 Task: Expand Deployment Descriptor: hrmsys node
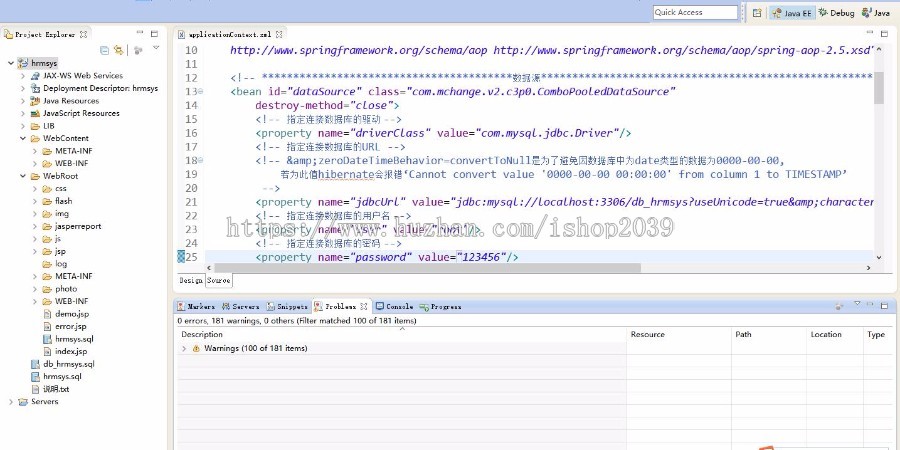[22, 88]
